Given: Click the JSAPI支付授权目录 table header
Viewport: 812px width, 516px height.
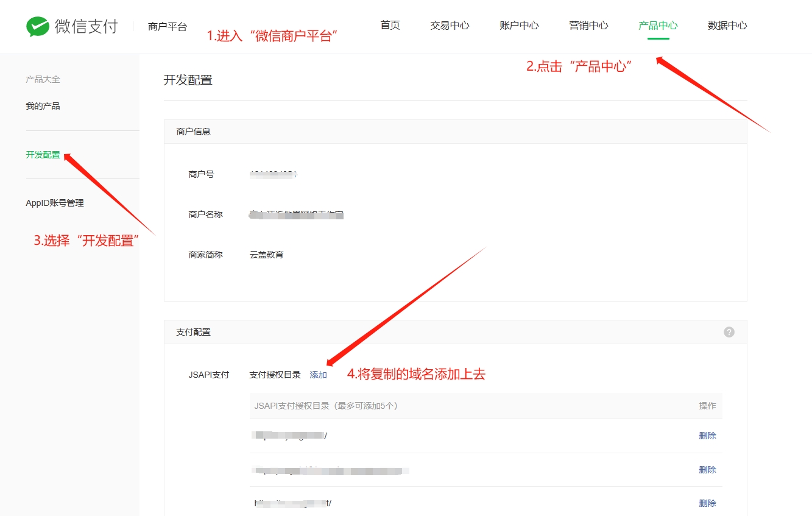Looking at the screenshot, I should tap(326, 406).
